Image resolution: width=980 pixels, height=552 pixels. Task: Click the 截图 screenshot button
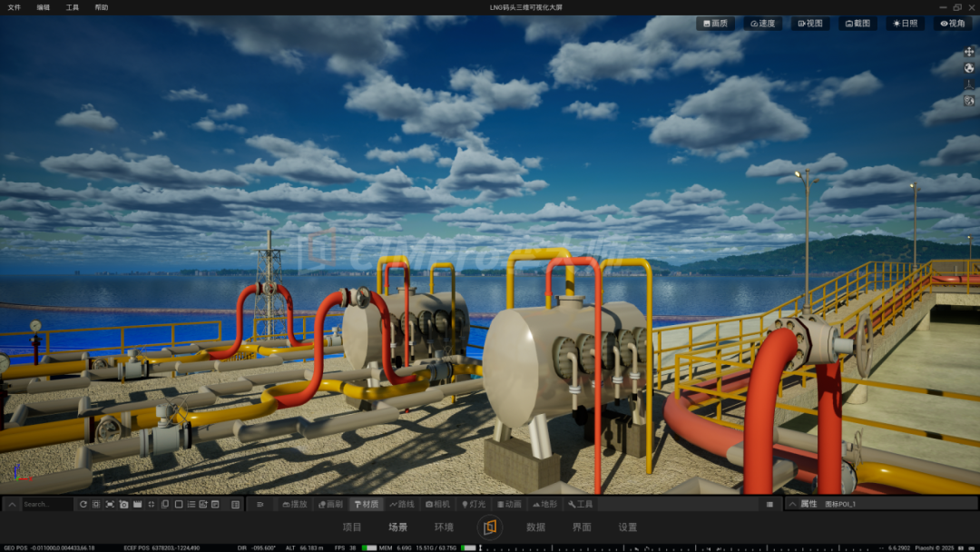[x=857, y=23]
